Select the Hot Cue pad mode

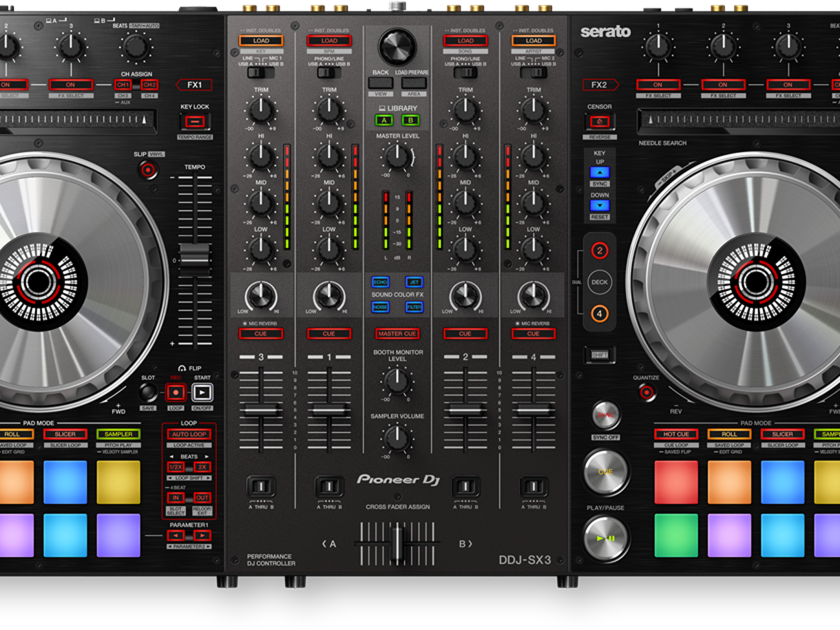(x=676, y=434)
